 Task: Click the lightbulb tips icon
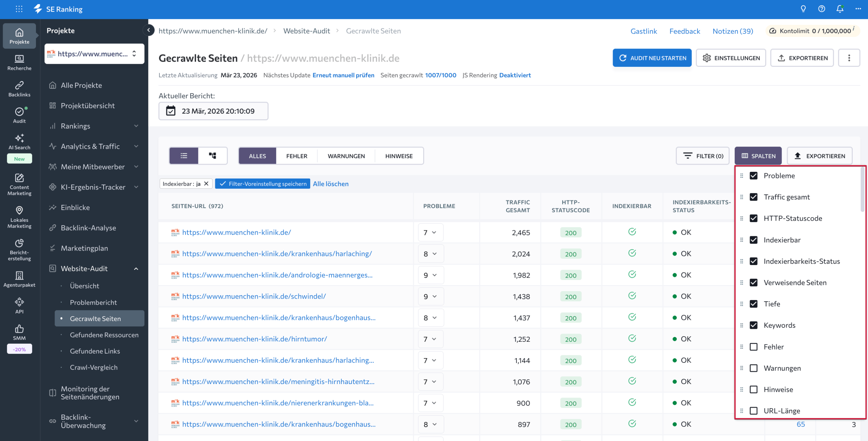[x=803, y=9]
